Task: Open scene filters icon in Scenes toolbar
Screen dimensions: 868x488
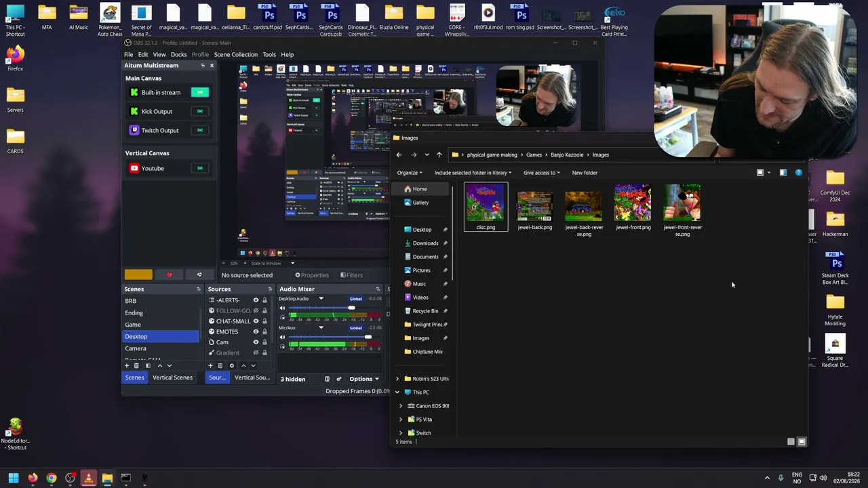Action: coord(148,366)
